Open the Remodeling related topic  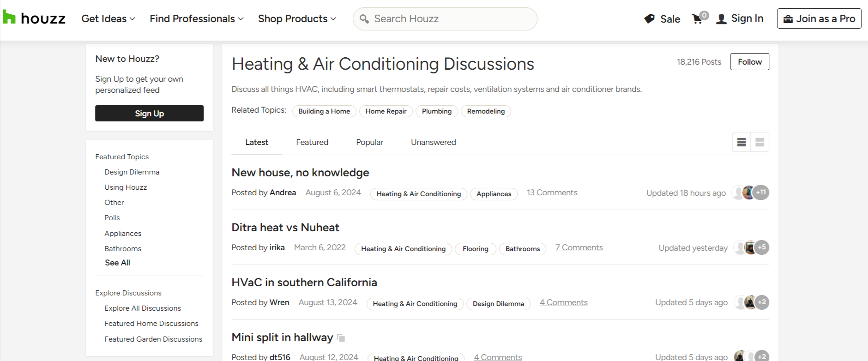click(x=486, y=111)
